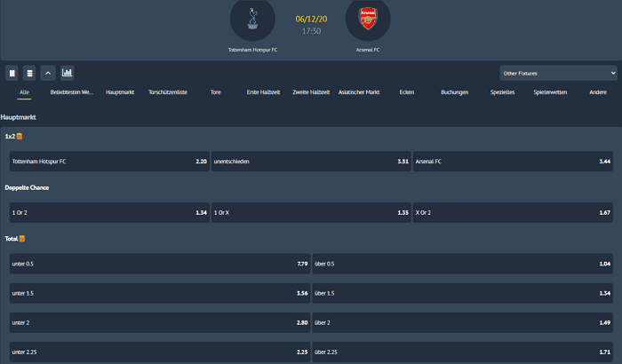
Task: Open the Spielerwetten tab
Action: pos(550,92)
